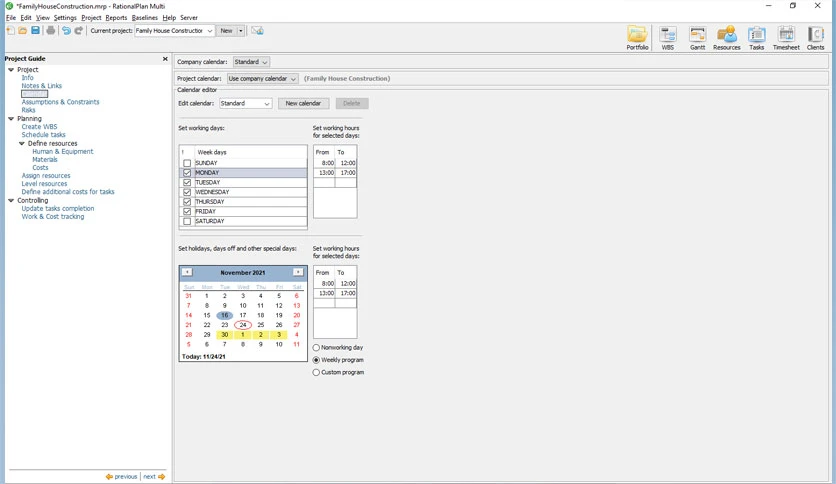
Task: Toggle TUESDAY working day checkbox
Action: coord(187,182)
